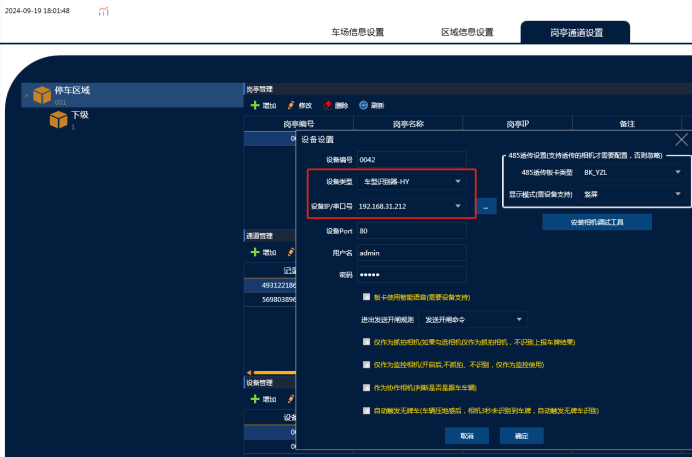Screen dimensions: 692x457
Task: Open the 设备类型 dropdown
Action: (411, 181)
